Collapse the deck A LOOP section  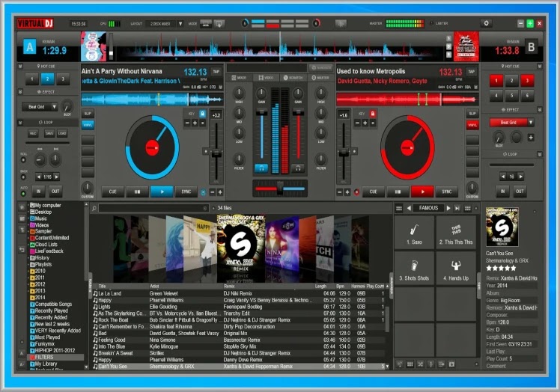coord(20,123)
